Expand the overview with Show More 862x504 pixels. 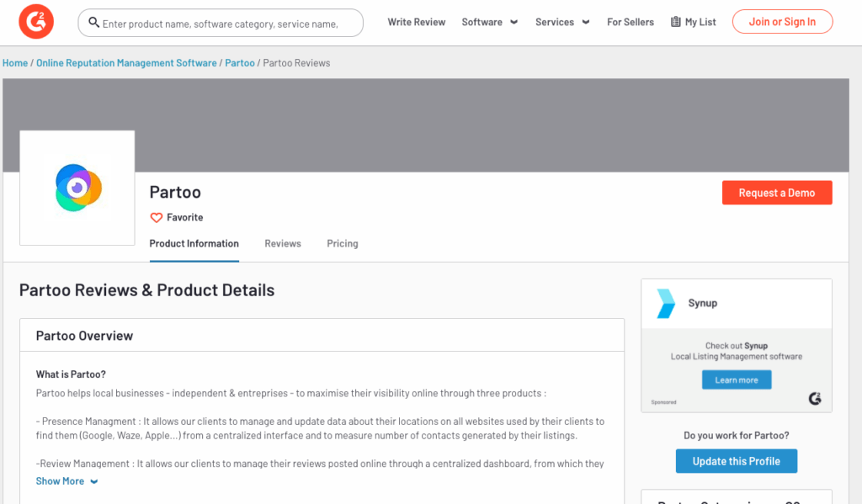67,481
